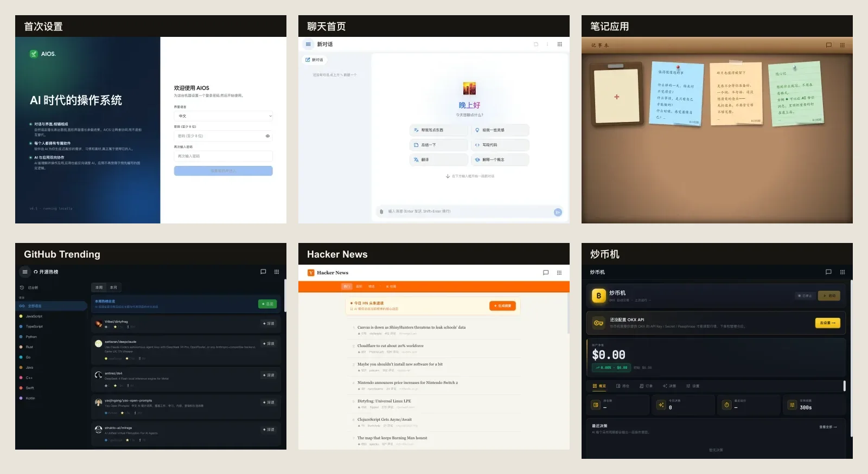Open the orange sticky note

[737, 93]
